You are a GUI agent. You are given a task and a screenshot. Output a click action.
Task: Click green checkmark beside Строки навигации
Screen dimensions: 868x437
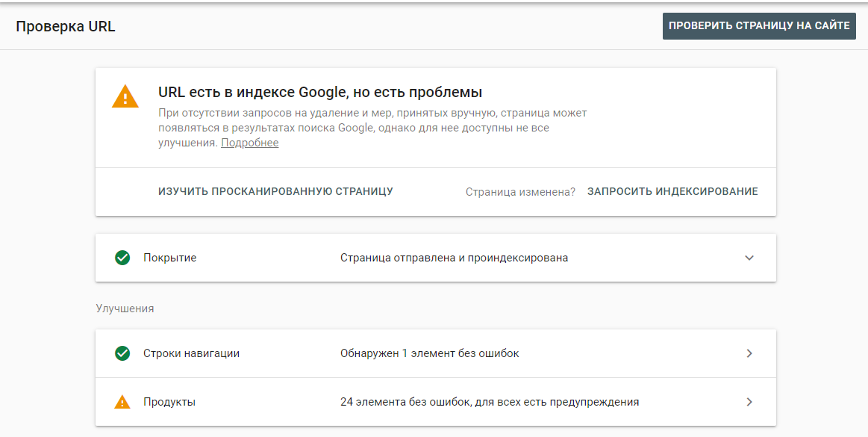tap(122, 353)
